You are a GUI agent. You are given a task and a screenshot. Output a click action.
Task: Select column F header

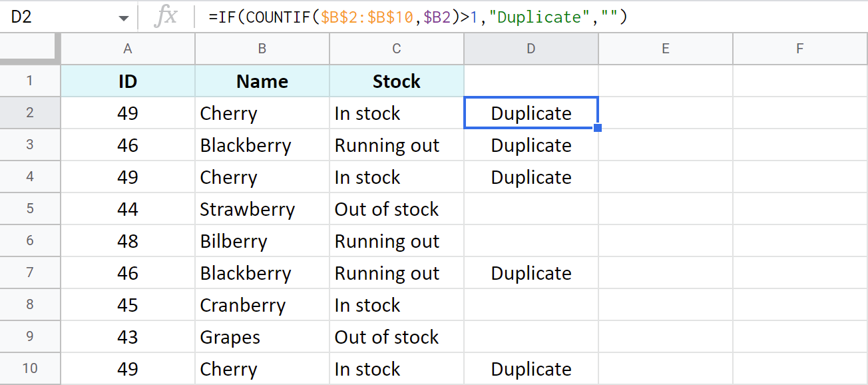(800, 48)
